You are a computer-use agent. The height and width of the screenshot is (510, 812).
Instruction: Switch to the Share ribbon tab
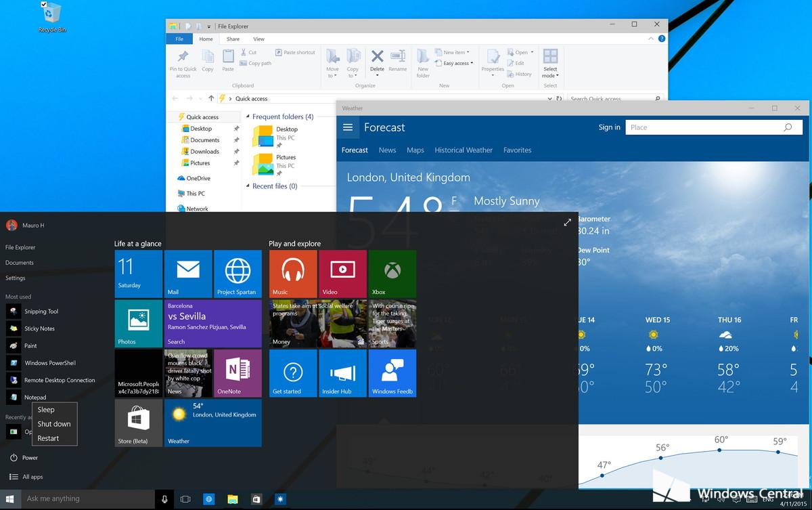[233, 39]
